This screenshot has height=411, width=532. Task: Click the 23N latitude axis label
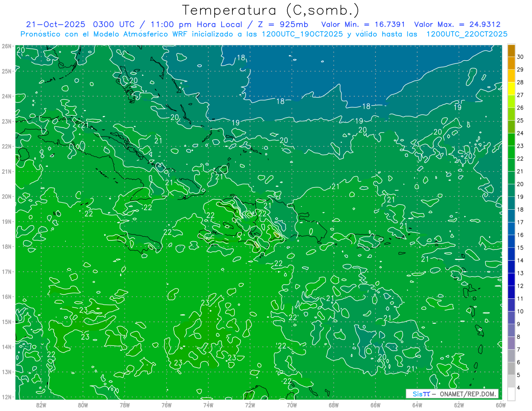(x=7, y=121)
